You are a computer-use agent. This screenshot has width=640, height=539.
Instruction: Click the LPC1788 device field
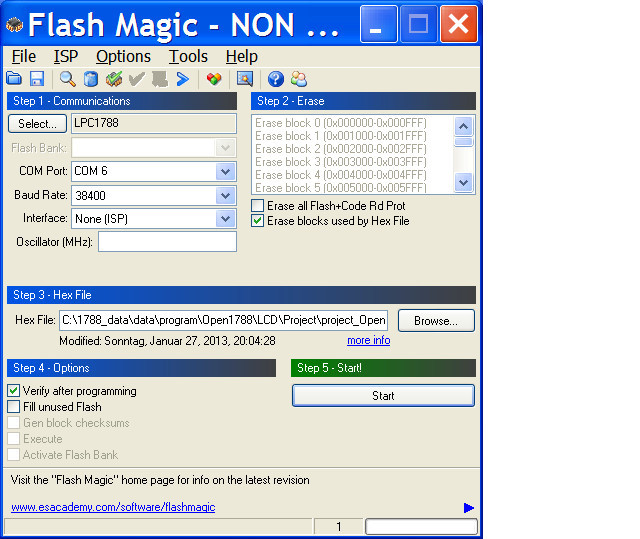(x=154, y=123)
